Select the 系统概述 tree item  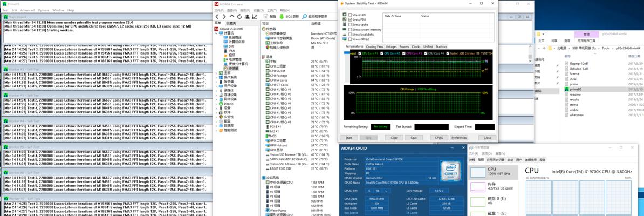233,37
